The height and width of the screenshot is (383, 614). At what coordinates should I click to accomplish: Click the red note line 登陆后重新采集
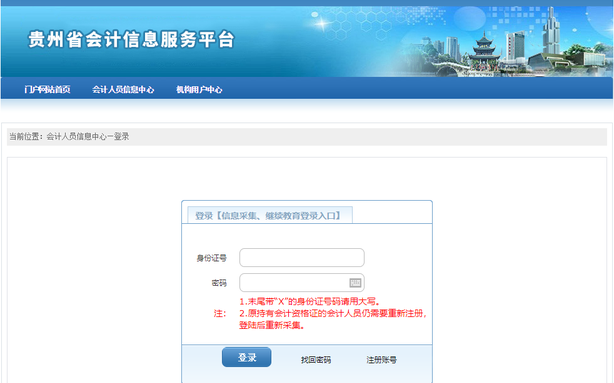pos(272,325)
